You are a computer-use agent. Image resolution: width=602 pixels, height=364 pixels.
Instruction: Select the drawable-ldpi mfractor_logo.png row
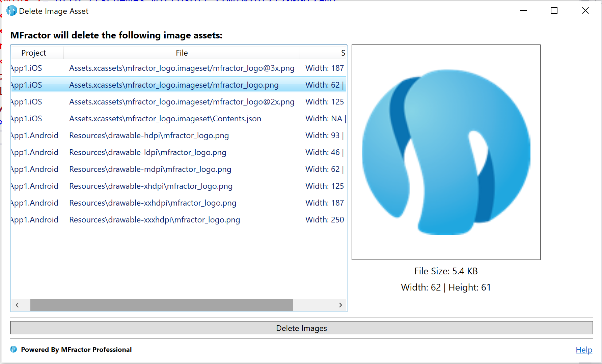[x=179, y=152]
